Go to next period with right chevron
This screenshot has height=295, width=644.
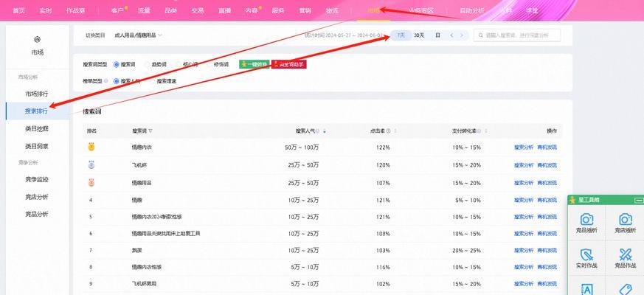(462, 35)
